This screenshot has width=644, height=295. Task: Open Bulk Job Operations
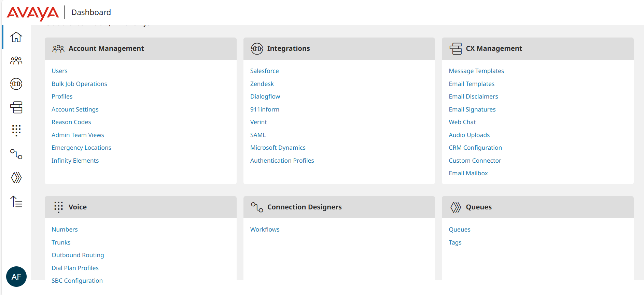point(79,84)
